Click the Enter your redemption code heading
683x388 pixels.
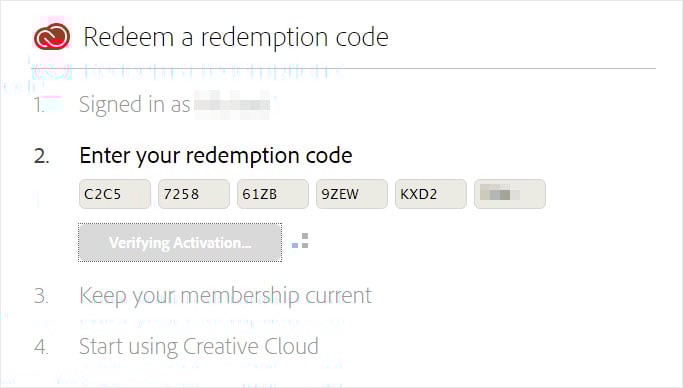(216, 156)
